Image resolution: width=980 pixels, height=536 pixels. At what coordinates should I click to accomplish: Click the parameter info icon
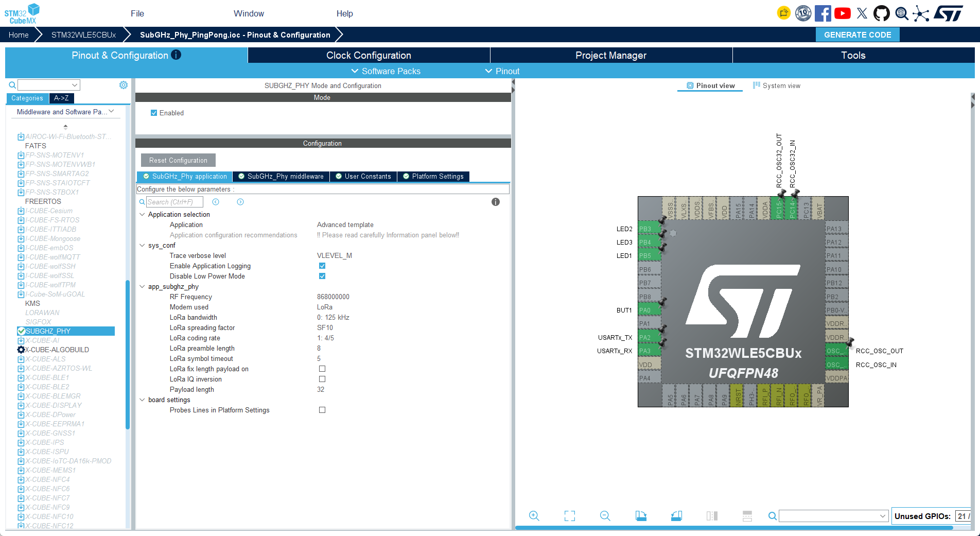click(x=496, y=202)
